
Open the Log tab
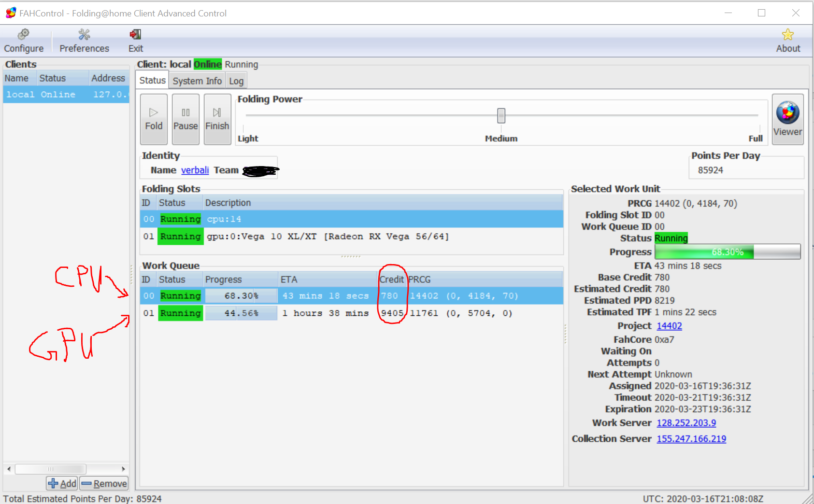[x=236, y=81]
